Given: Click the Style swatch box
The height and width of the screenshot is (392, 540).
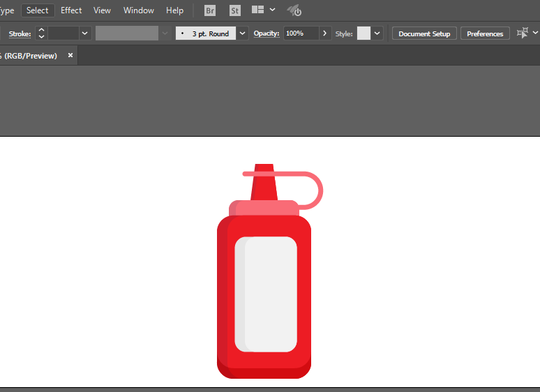Looking at the screenshot, I should coord(363,33).
